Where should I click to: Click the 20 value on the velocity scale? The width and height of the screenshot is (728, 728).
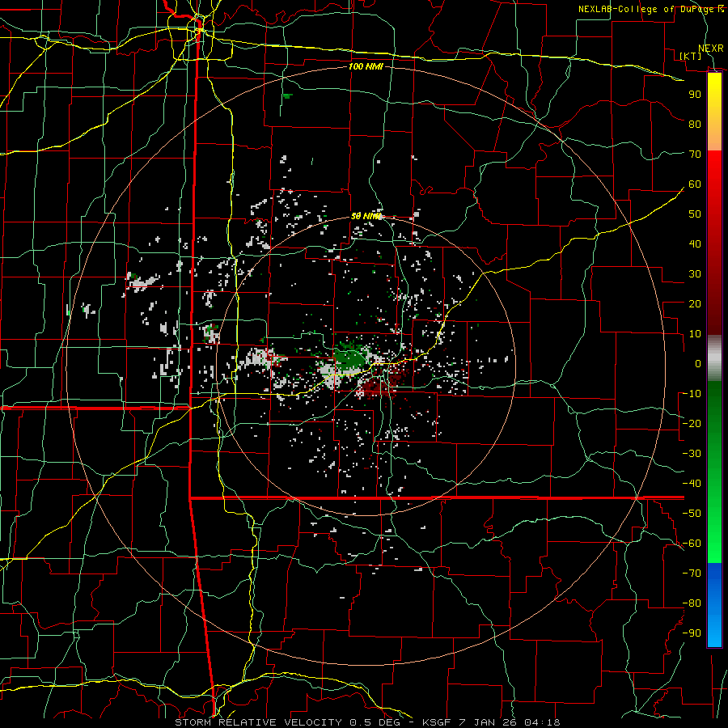point(695,304)
